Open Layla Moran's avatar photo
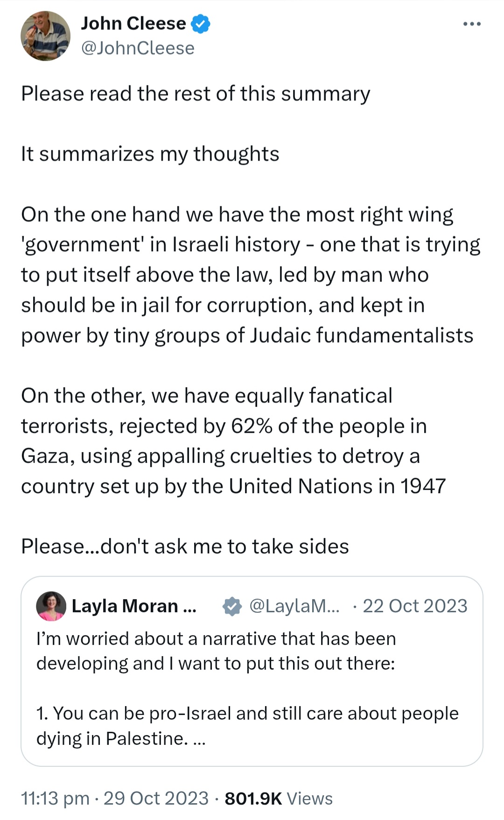Viewport: 504px width, 820px height. pos(51,606)
